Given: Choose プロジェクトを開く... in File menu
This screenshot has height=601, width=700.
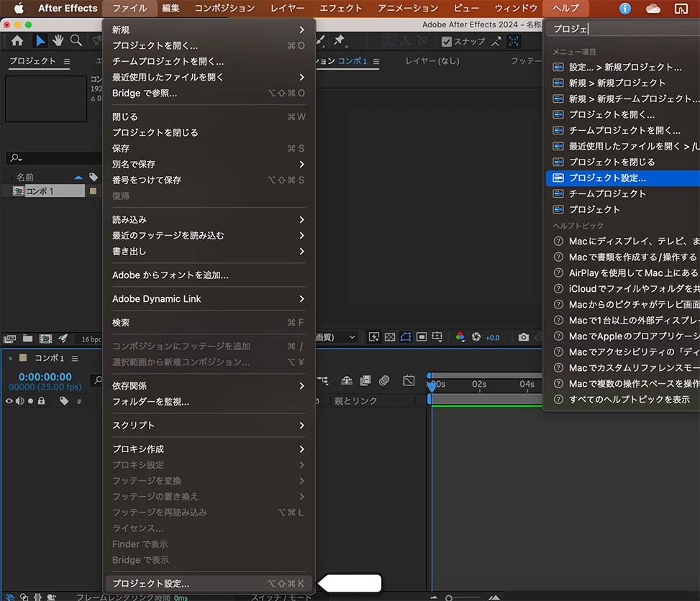Looking at the screenshot, I should pyautogui.click(x=209, y=45).
